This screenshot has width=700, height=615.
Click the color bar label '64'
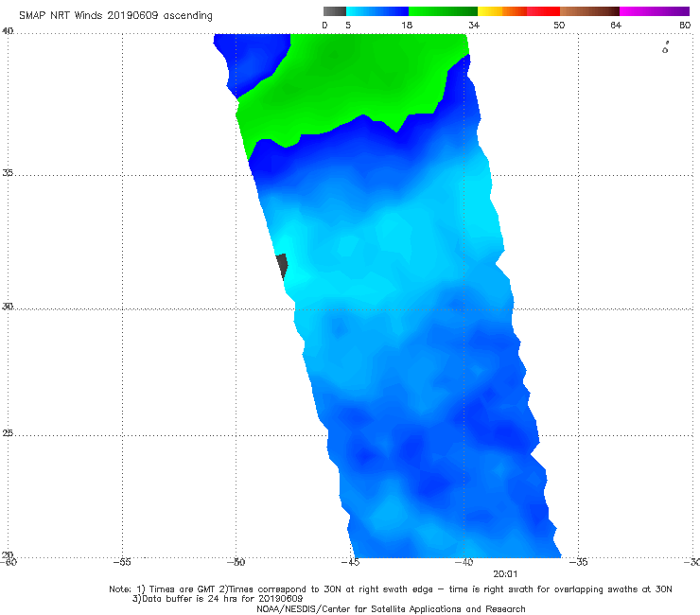pos(616,26)
